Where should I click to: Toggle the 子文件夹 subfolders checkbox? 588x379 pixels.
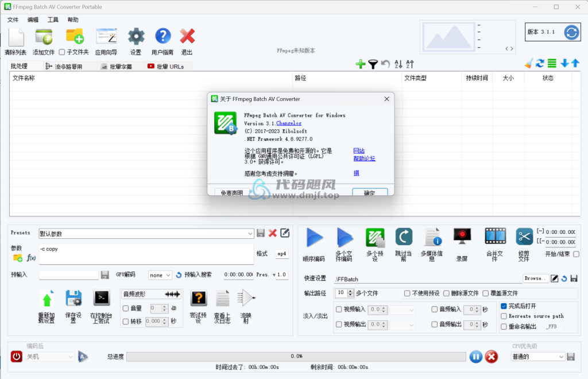(62, 52)
